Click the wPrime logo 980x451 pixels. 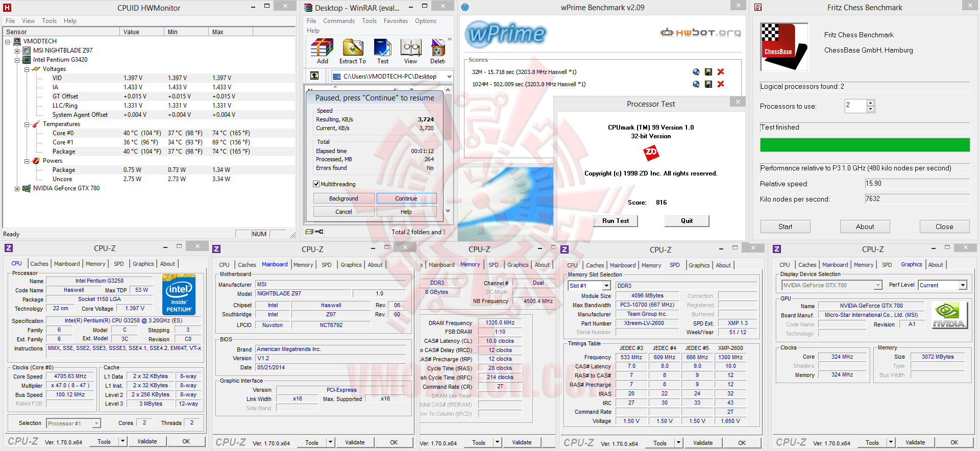pos(506,34)
